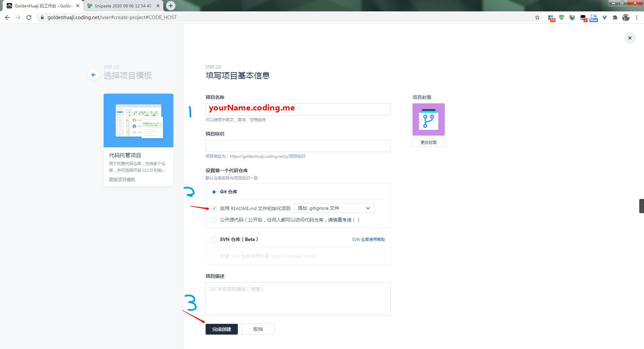Close the Snipaste tab
644x349 pixels.
tap(158, 6)
